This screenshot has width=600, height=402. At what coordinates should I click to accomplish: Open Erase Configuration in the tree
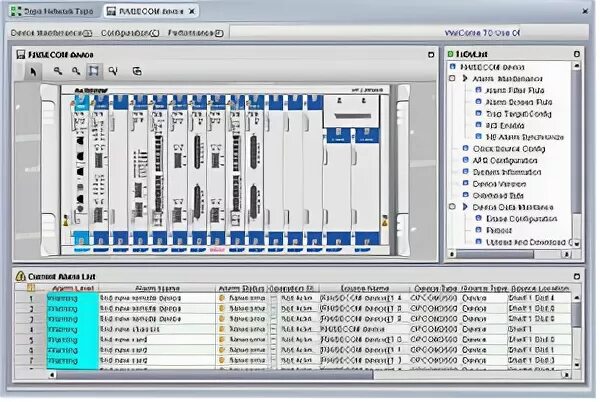521,219
